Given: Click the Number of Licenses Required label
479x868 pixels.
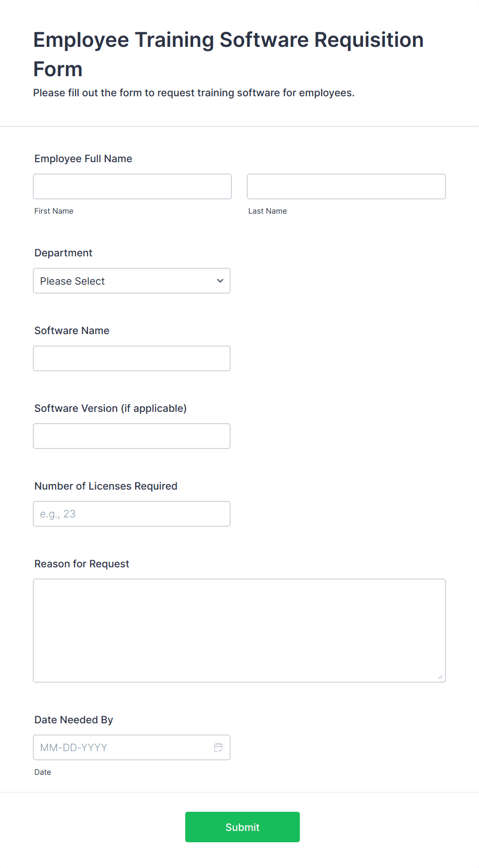Looking at the screenshot, I should coord(106,486).
